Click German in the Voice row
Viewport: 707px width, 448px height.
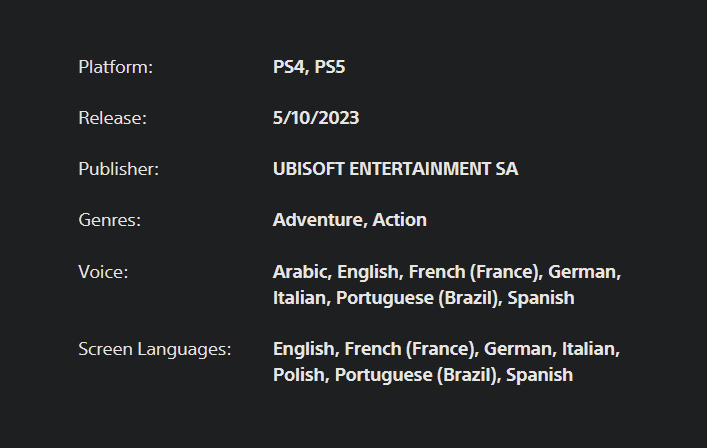pos(583,271)
